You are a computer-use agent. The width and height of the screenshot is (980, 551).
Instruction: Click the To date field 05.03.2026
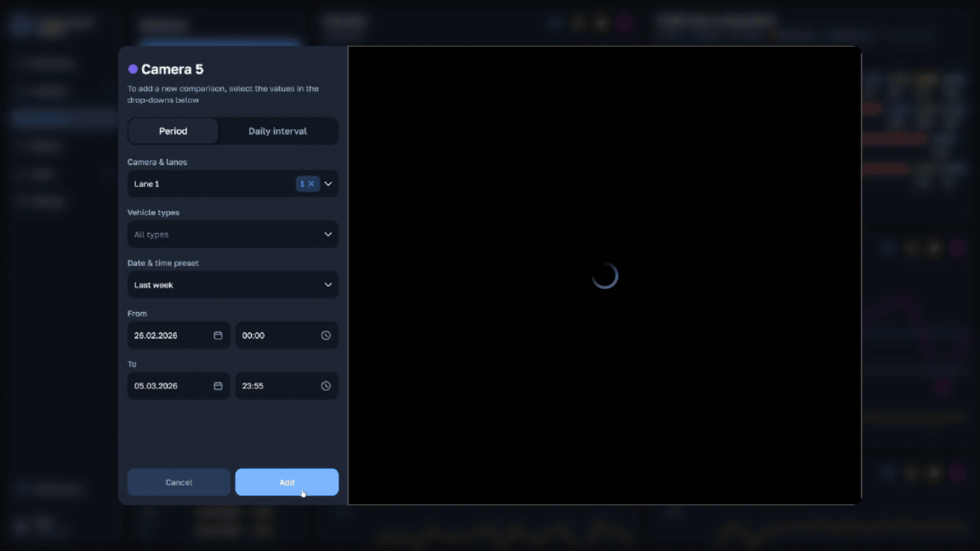[179, 386]
